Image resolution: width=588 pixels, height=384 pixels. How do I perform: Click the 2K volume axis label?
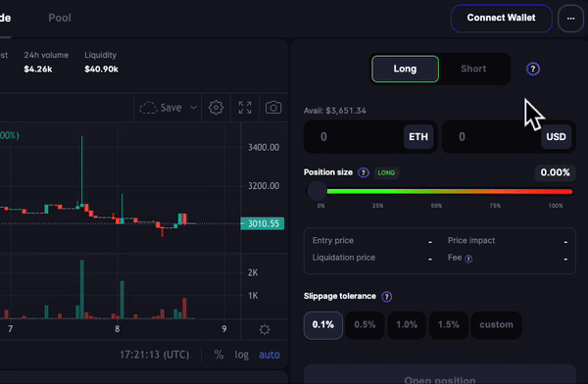(253, 272)
